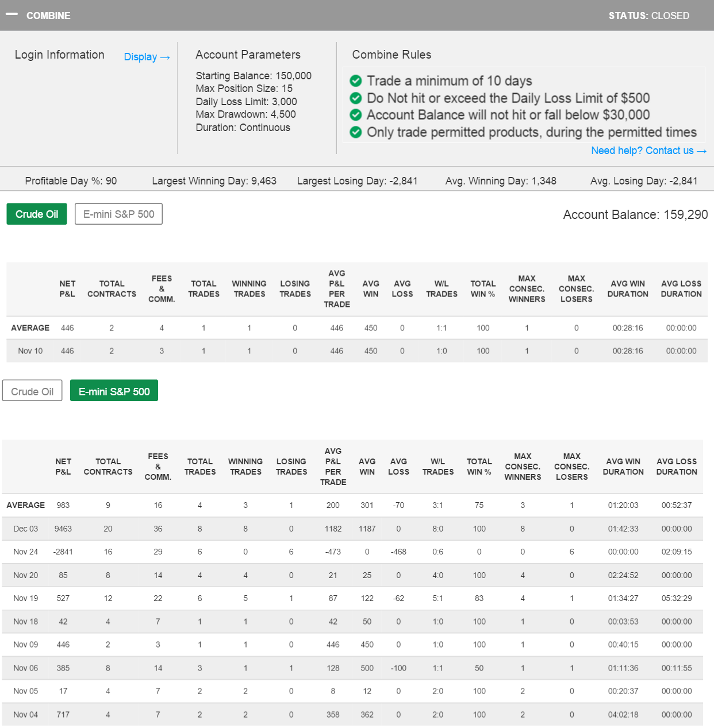
Task: Click green check beside Daily Loss Limit rule
Action: (356, 98)
